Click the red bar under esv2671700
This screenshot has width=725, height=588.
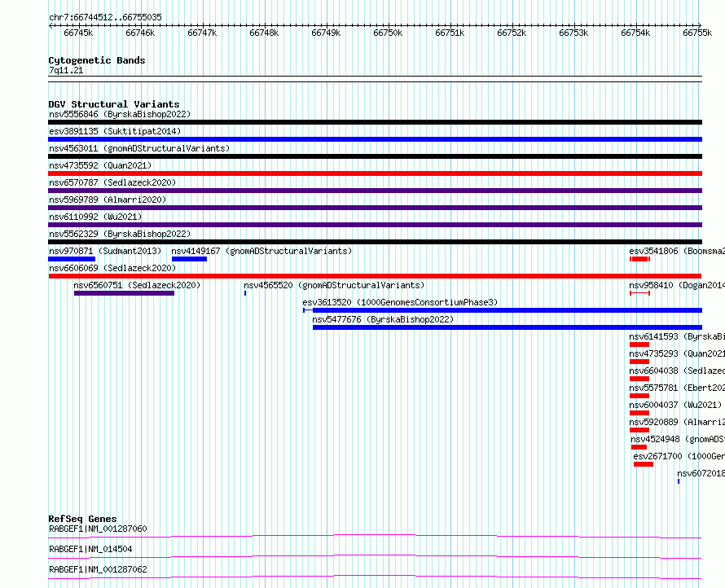click(644, 464)
